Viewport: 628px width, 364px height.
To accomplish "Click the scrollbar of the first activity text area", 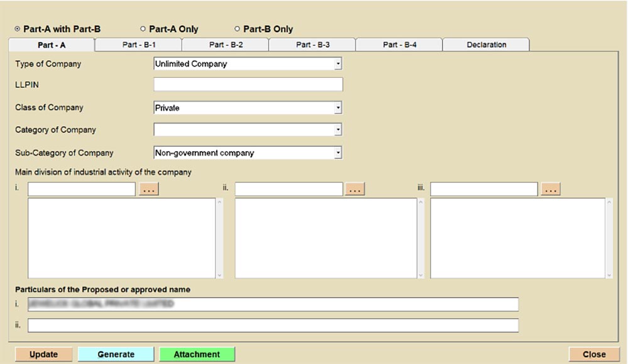I will point(219,238).
